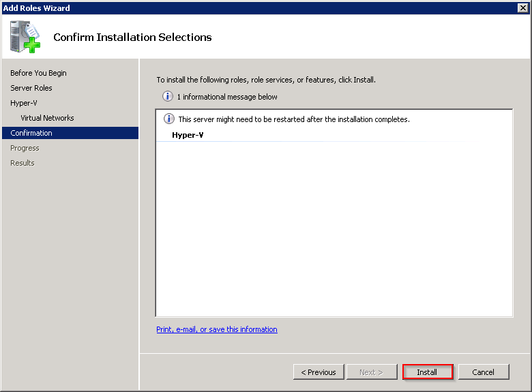Close the wizard with the X button
Viewport: 532px width, 392px height.
(523, 7)
